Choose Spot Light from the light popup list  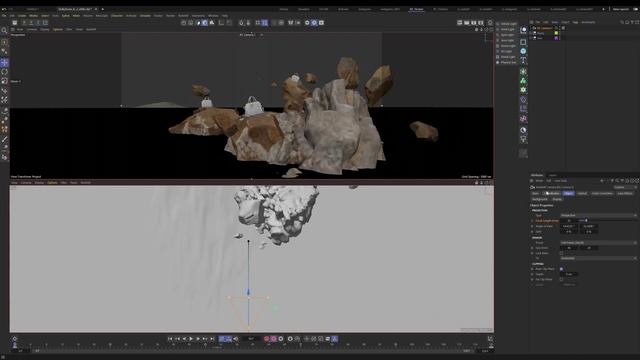pyautogui.click(x=507, y=35)
